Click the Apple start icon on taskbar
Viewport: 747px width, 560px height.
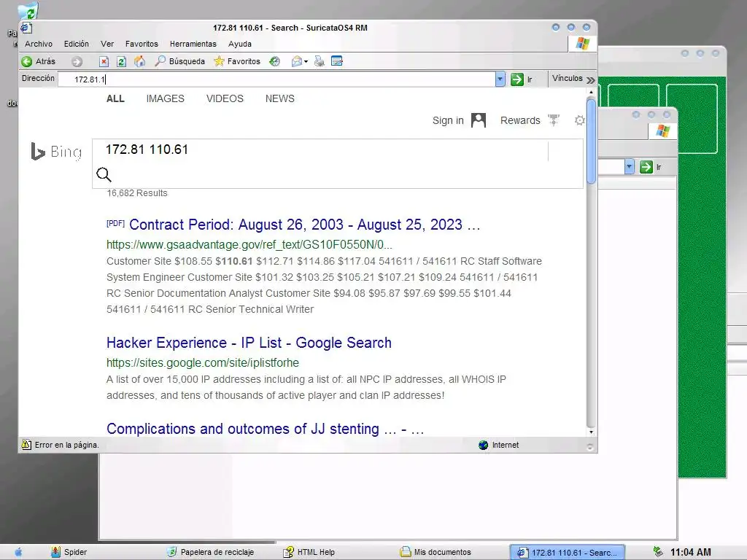[x=18, y=553]
